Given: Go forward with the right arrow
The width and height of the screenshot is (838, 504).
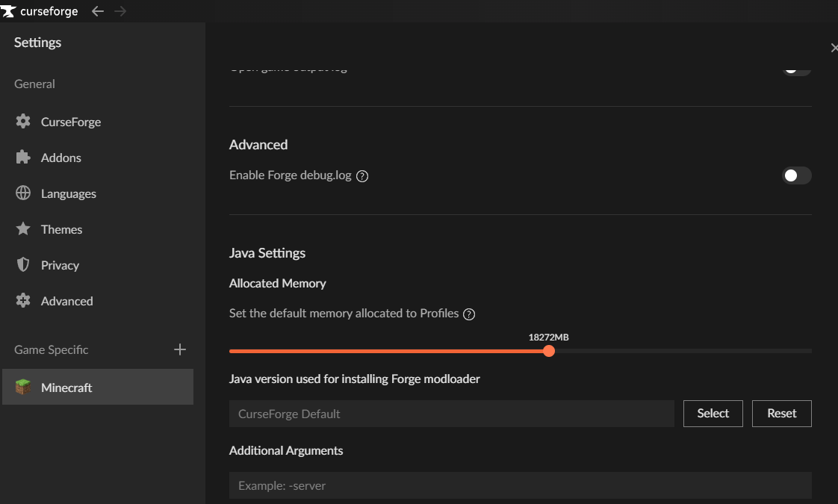Looking at the screenshot, I should [x=120, y=11].
